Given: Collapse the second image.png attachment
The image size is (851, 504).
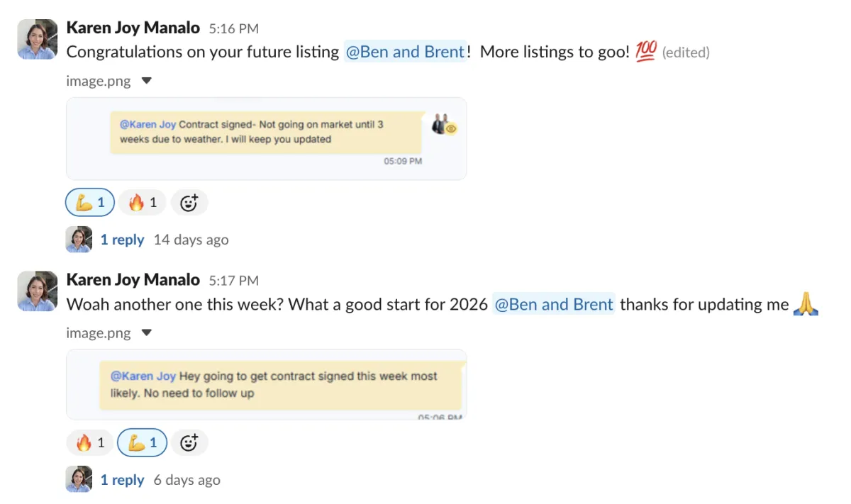Looking at the screenshot, I should tap(147, 332).
